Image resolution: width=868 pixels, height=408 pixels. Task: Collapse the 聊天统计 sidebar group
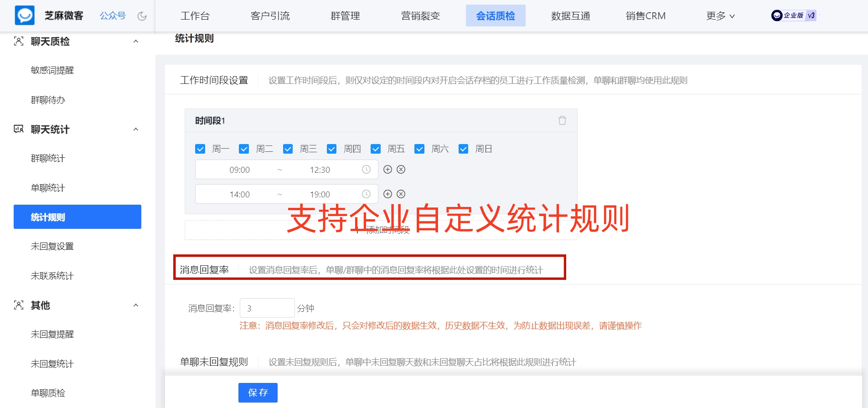(136, 129)
